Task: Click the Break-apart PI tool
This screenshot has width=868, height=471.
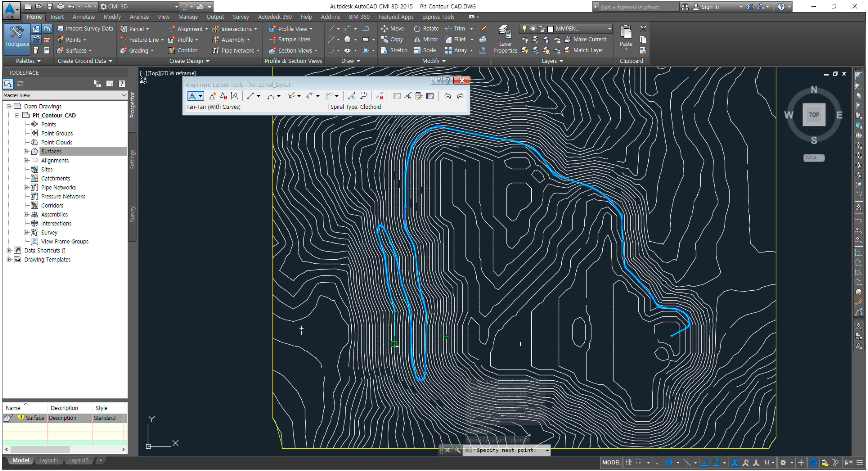Action: pyautogui.click(x=234, y=96)
